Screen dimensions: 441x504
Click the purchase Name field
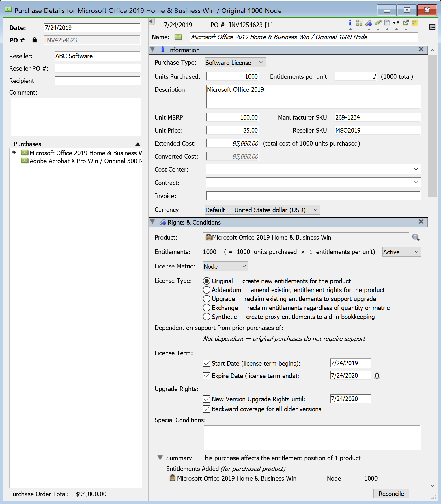[x=304, y=37]
